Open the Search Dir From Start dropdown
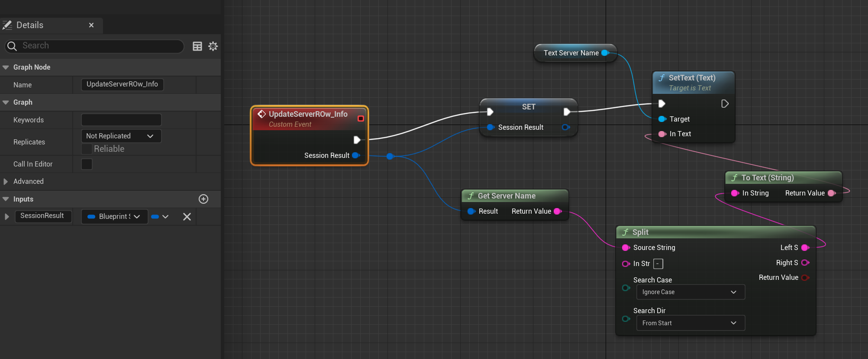868x359 pixels. [691, 323]
